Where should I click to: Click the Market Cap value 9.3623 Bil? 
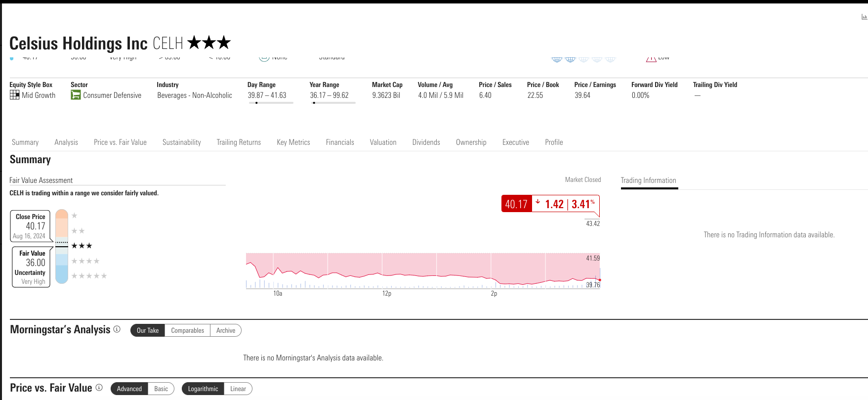[x=386, y=95]
